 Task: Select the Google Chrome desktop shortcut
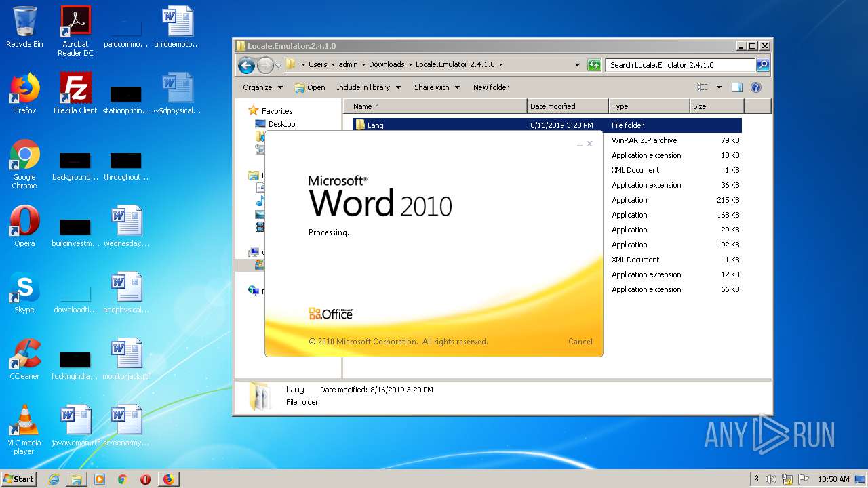pyautogui.click(x=24, y=164)
